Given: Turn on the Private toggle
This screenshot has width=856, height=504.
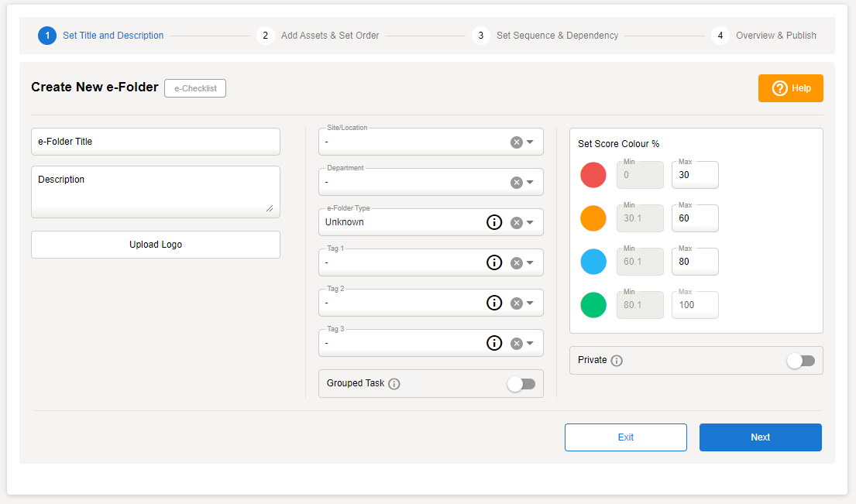Looking at the screenshot, I should (x=800, y=361).
